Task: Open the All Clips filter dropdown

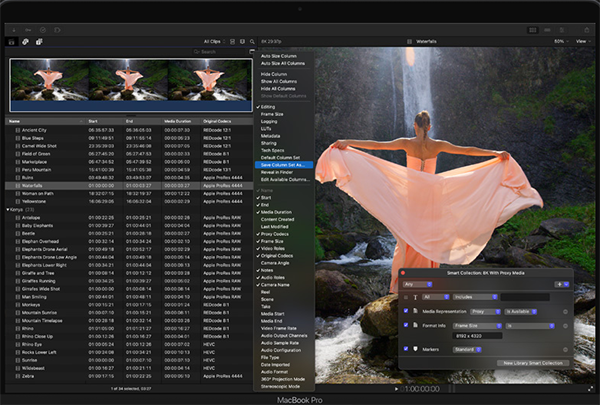Action: 214,41
